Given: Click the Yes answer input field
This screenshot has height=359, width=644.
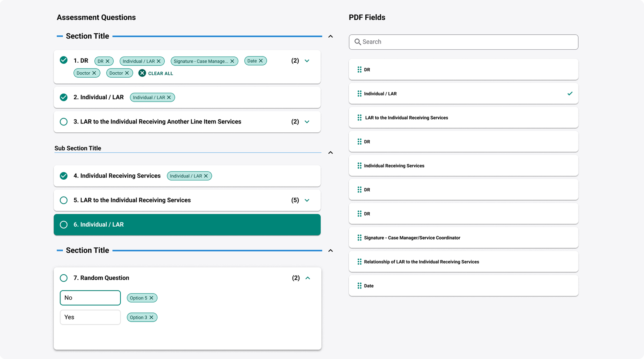Looking at the screenshot, I should (x=90, y=317).
